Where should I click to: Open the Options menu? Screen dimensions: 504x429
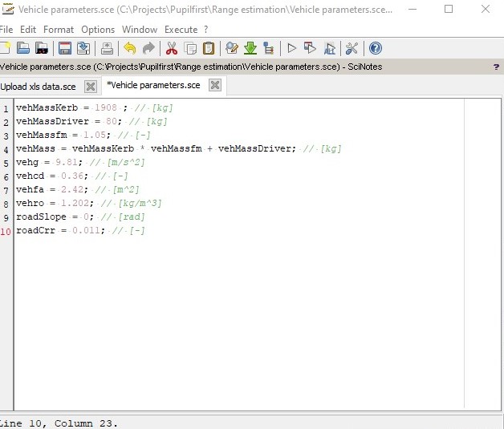[x=98, y=30]
